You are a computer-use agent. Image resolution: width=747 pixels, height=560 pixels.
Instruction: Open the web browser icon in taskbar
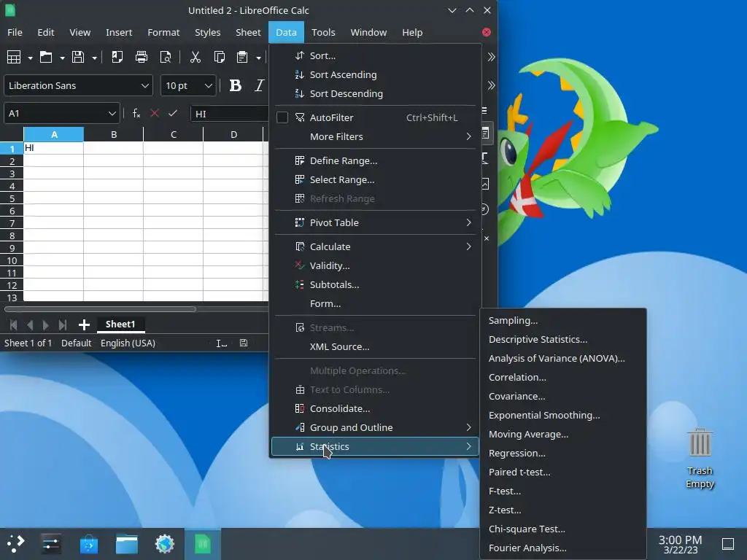click(x=165, y=543)
